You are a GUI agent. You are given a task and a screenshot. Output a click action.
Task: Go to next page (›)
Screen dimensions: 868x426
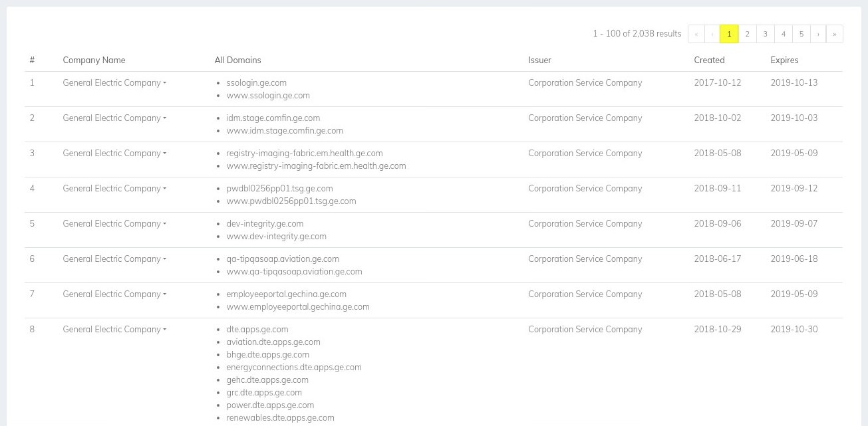tap(818, 34)
